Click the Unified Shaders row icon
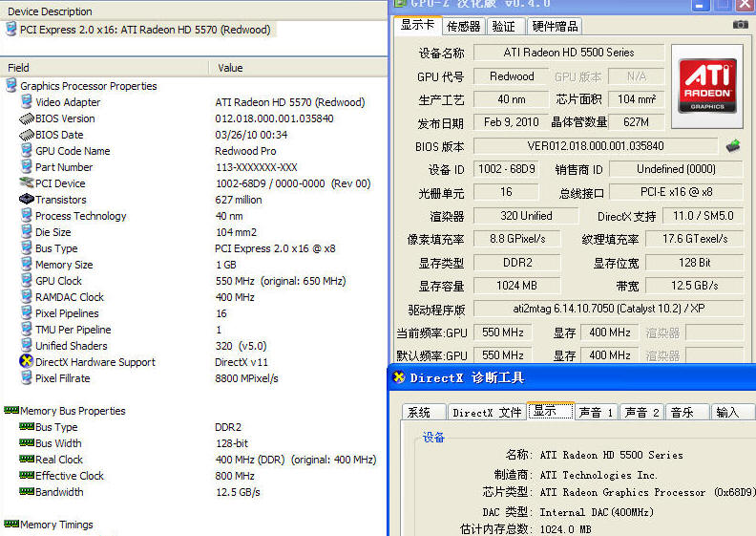Image resolution: width=756 pixels, height=536 pixels. tap(27, 346)
